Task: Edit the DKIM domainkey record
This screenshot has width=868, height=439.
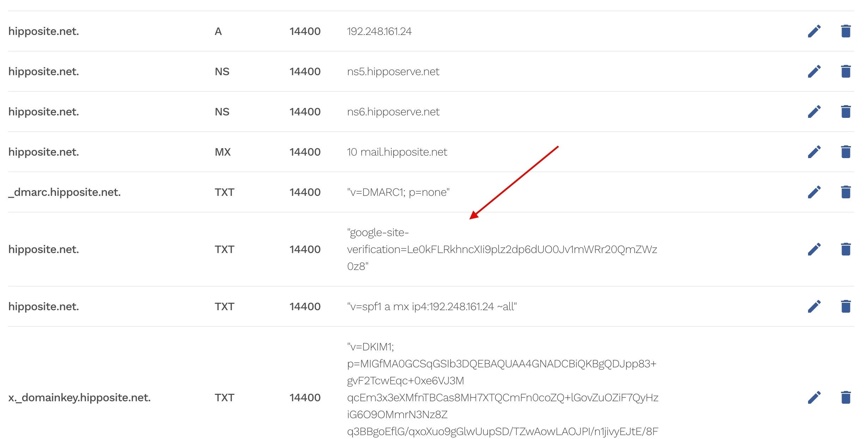Action: point(814,398)
